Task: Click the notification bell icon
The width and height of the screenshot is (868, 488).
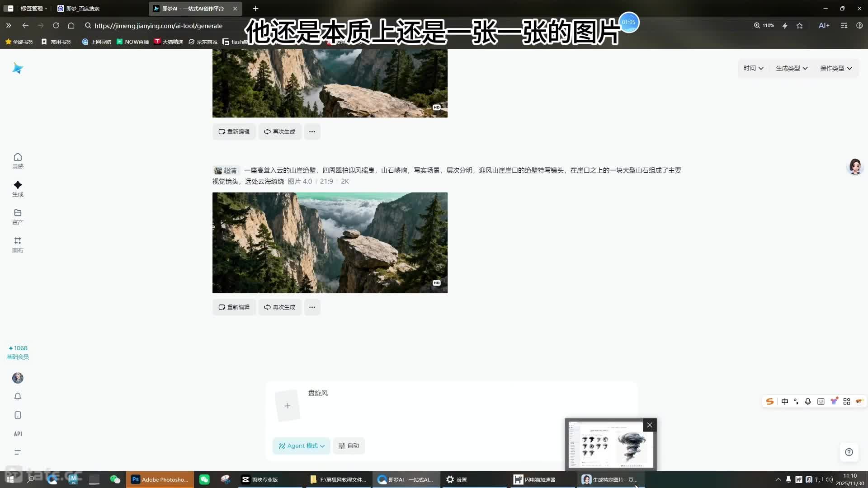Action: pos(18,396)
